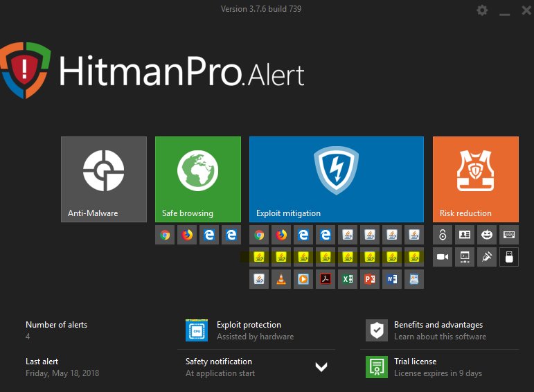Click the ID card credential icon

(x=465, y=235)
